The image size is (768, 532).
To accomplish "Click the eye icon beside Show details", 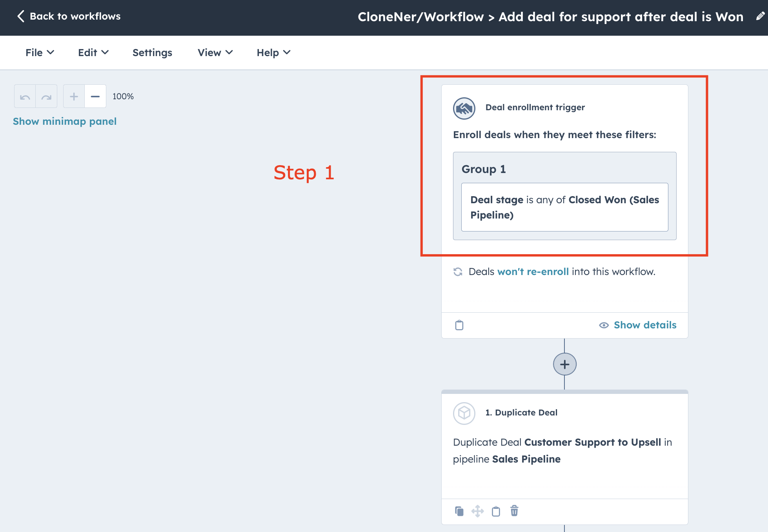I will pos(604,325).
